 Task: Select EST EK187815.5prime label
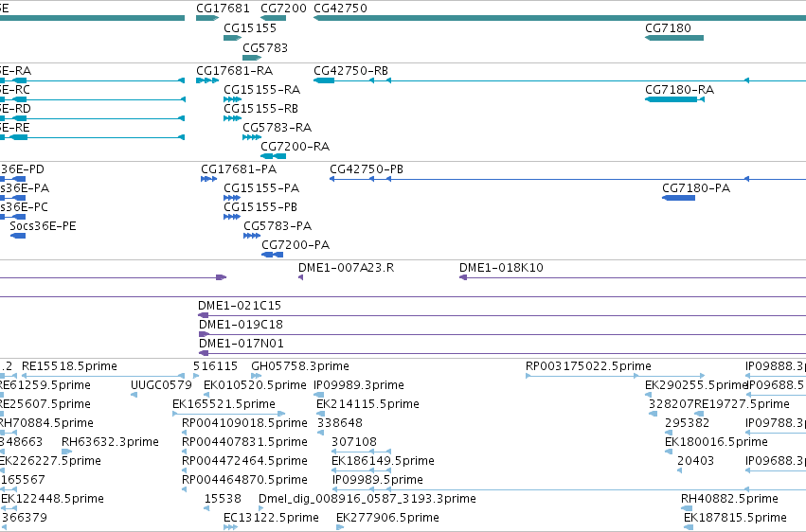click(735, 518)
